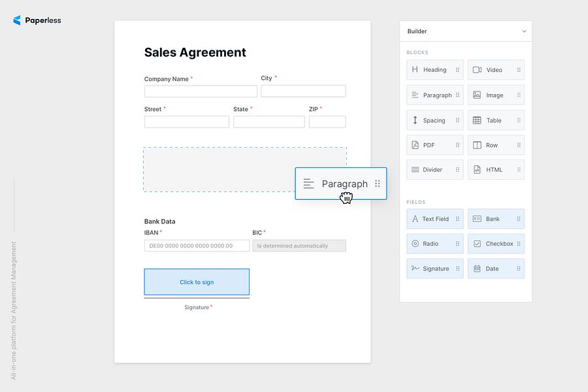Viewport: 588px width, 392px height.
Task: Grab the drag handle on Video block
Action: tap(519, 70)
